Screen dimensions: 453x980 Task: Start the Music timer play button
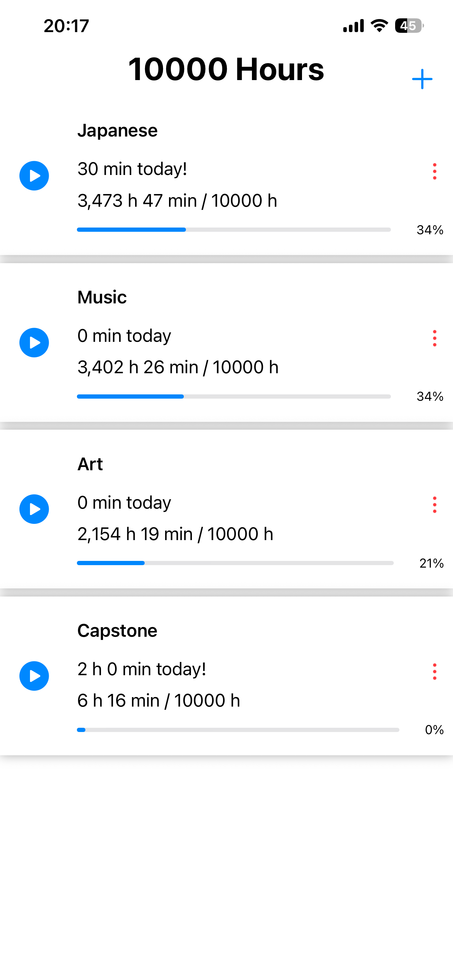[x=34, y=343]
